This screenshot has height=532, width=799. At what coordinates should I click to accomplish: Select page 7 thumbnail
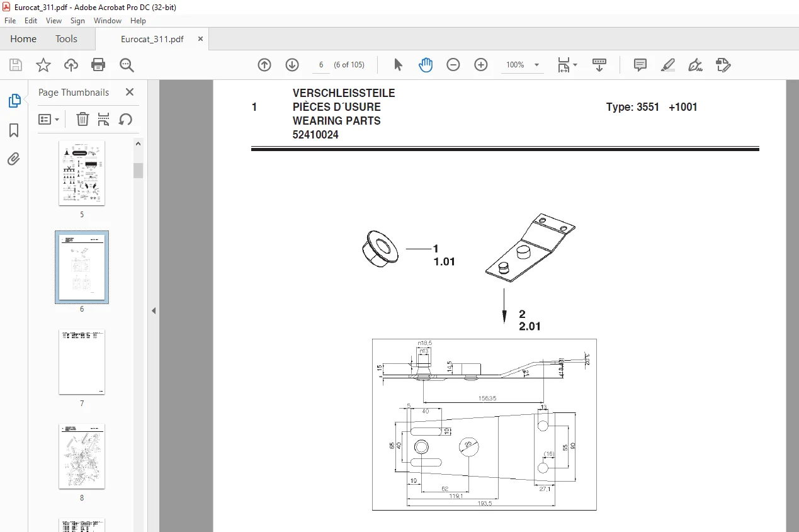point(82,361)
